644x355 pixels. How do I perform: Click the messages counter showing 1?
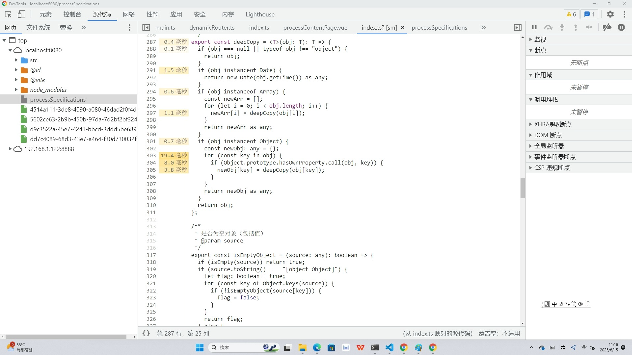tap(589, 14)
